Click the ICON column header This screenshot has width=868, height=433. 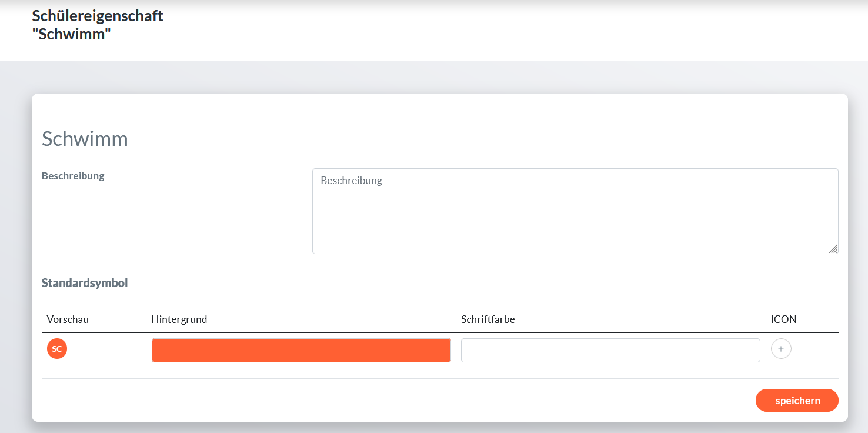point(783,319)
